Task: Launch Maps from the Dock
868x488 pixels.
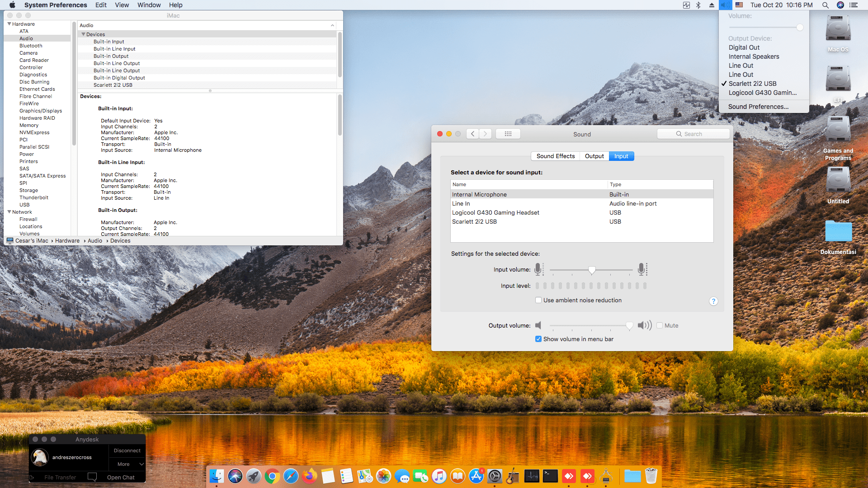Action: point(365,476)
